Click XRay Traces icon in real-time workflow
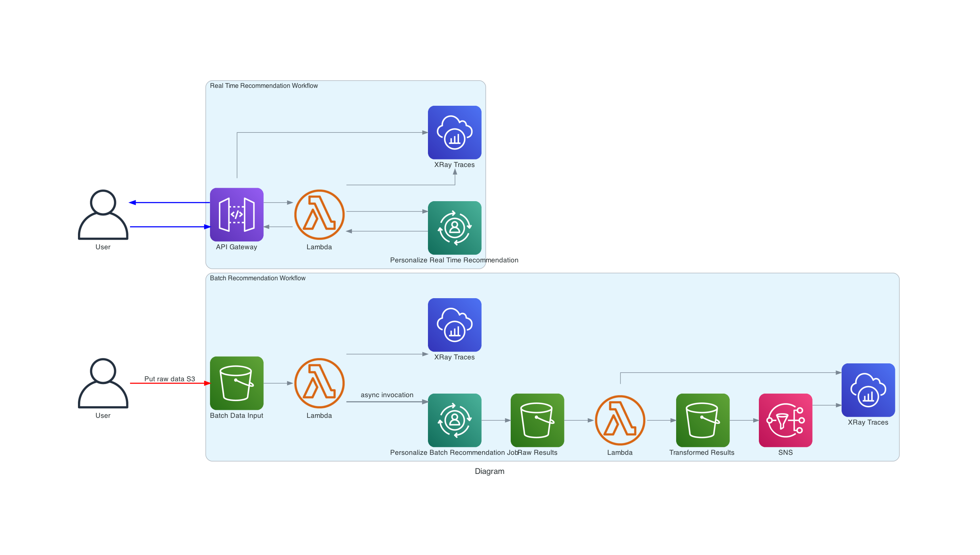The width and height of the screenshot is (980, 555). [455, 132]
